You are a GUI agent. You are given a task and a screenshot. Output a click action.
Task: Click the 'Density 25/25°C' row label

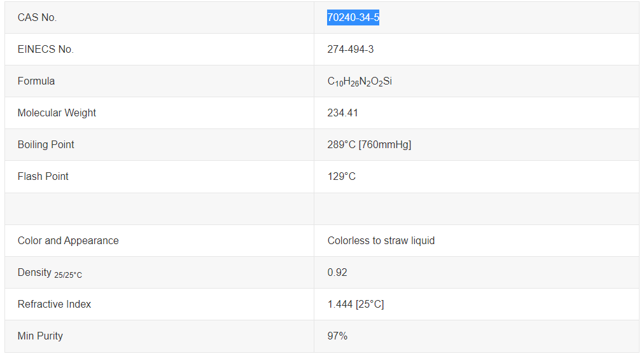click(50, 273)
